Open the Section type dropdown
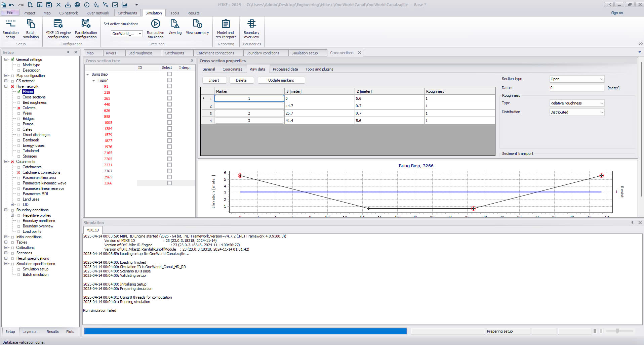Image resolution: width=644 pixels, height=345 pixels. point(577,79)
